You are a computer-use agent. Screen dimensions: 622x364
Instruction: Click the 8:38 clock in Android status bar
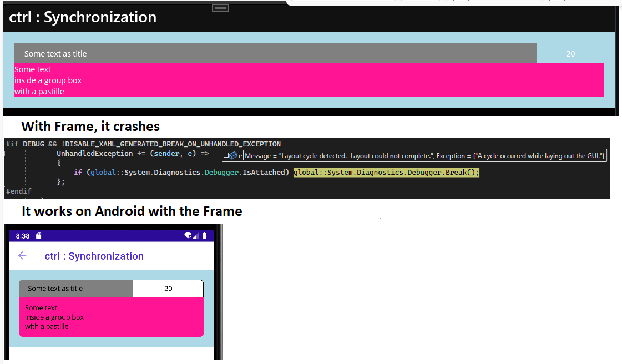[23, 236]
